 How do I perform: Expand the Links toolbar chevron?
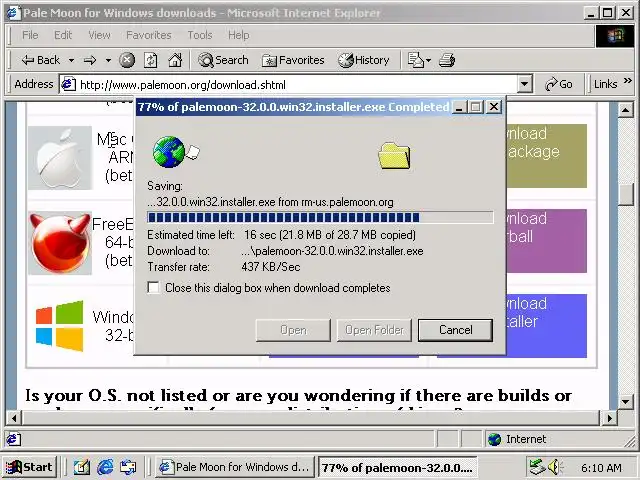point(628,81)
